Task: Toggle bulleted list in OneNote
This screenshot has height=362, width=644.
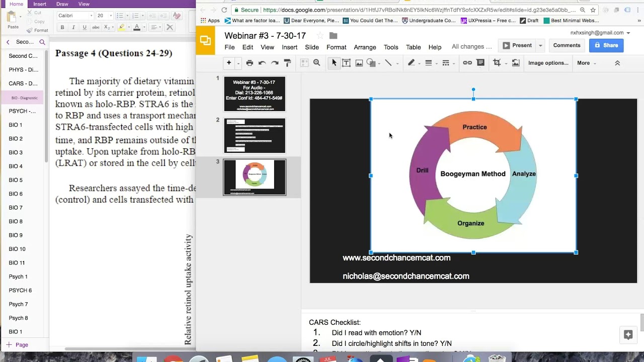Action: pos(119,16)
